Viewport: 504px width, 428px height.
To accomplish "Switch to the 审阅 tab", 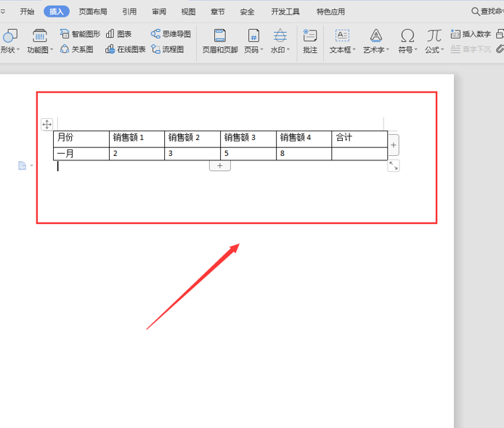I will coord(159,12).
